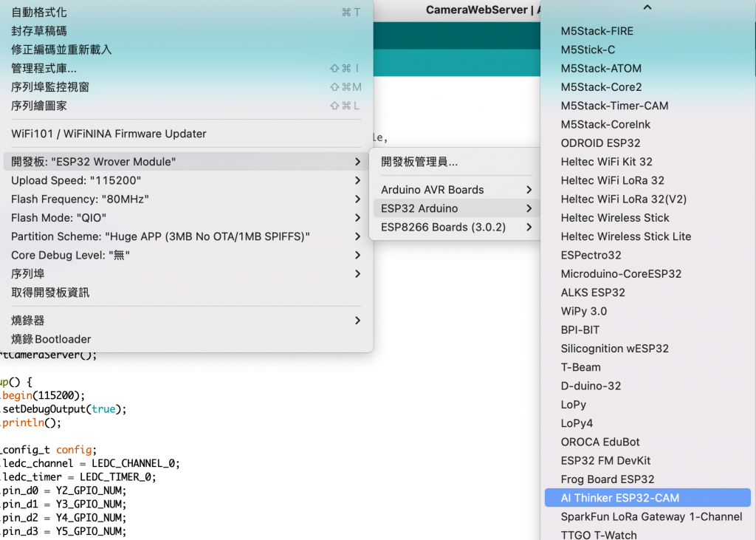Select Heltec WiFi LoRa 32(V2) board
The width and height of the screenshot is (756, 540).
tap(647, 199)
